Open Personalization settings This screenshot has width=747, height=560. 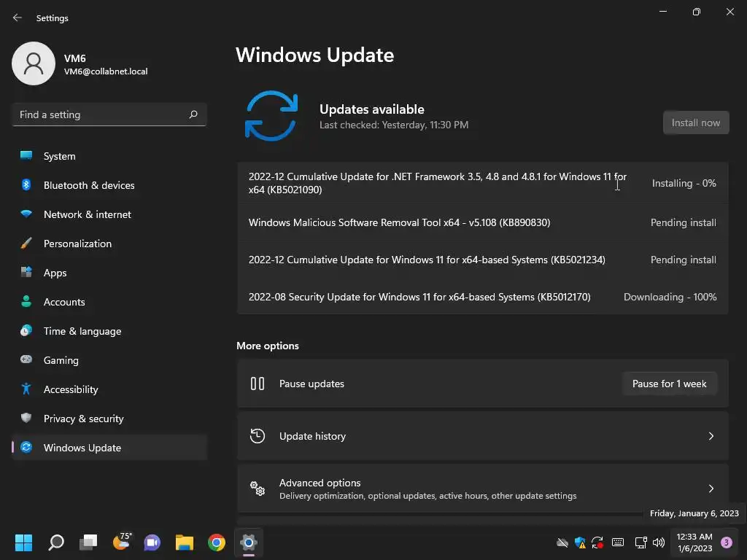pos(109,244)
